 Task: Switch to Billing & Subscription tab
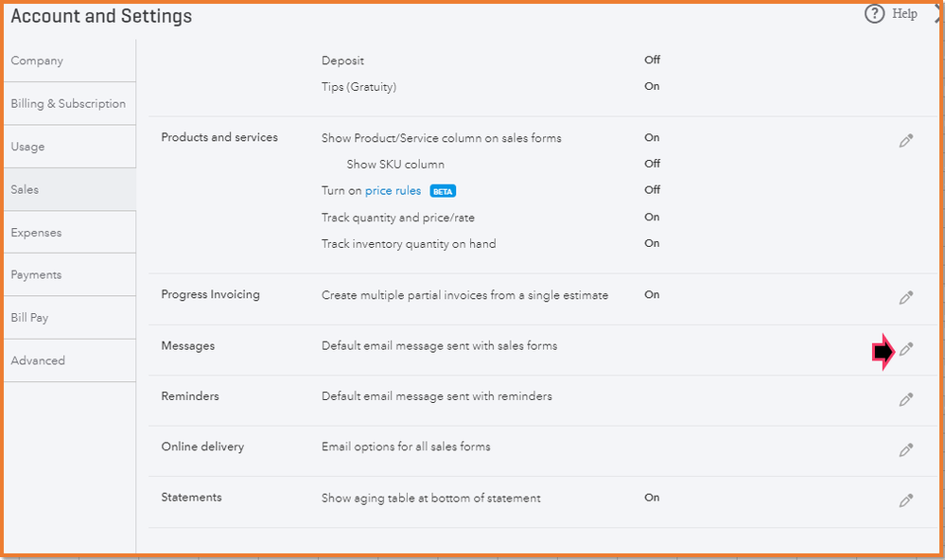point(68,104)
